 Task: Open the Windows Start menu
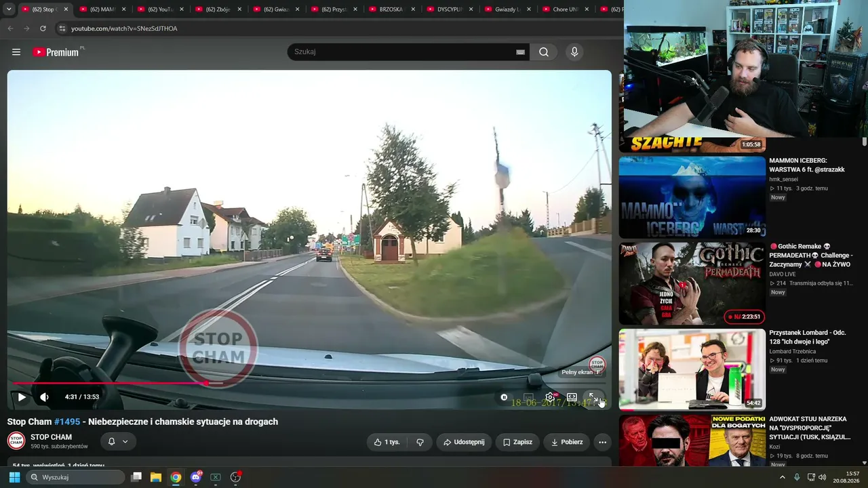[14, 477]
